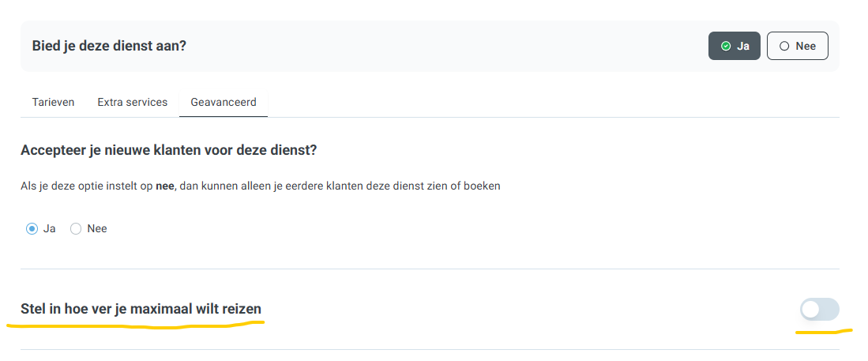
Task: Enable the maximum travel distance toggle
Action: click(819, 310)
